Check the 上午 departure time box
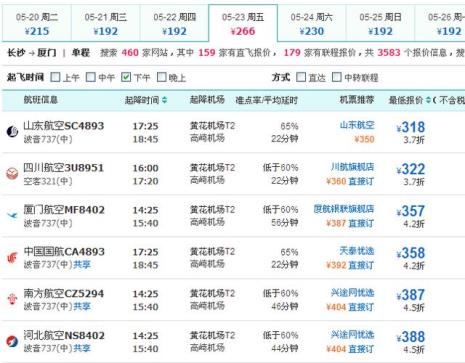465x363 pixels. click(x=55, y=77)
